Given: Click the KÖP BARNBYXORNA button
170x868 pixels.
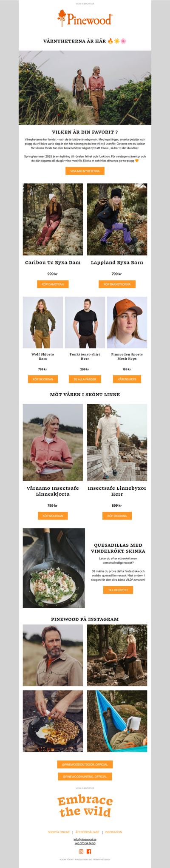Looking at the screenshot, I should pyautogui.click(x=117, y=284).
